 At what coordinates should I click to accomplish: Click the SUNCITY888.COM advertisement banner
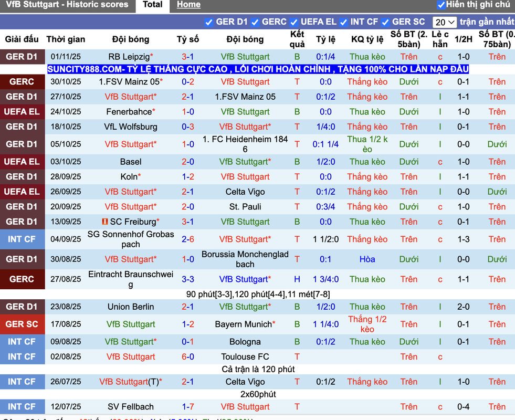(258, 69)
